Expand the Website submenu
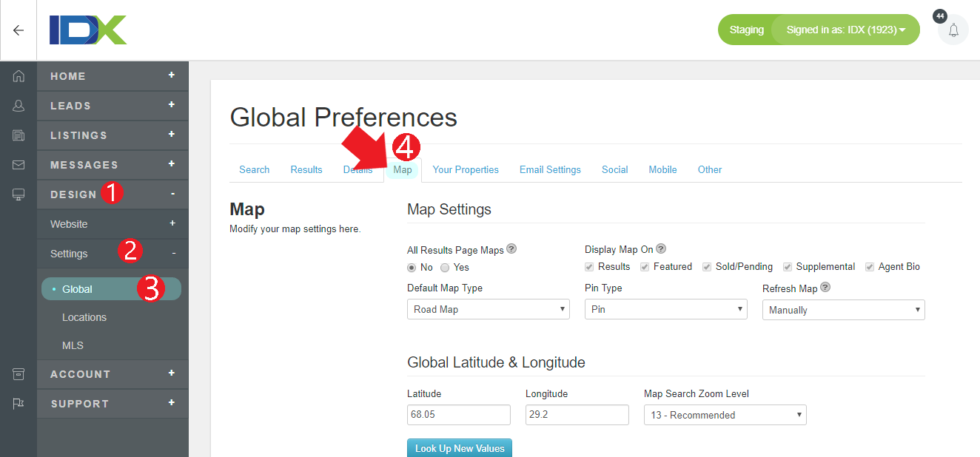This screenshot has height=457, width=980. (x=113, y=224)
